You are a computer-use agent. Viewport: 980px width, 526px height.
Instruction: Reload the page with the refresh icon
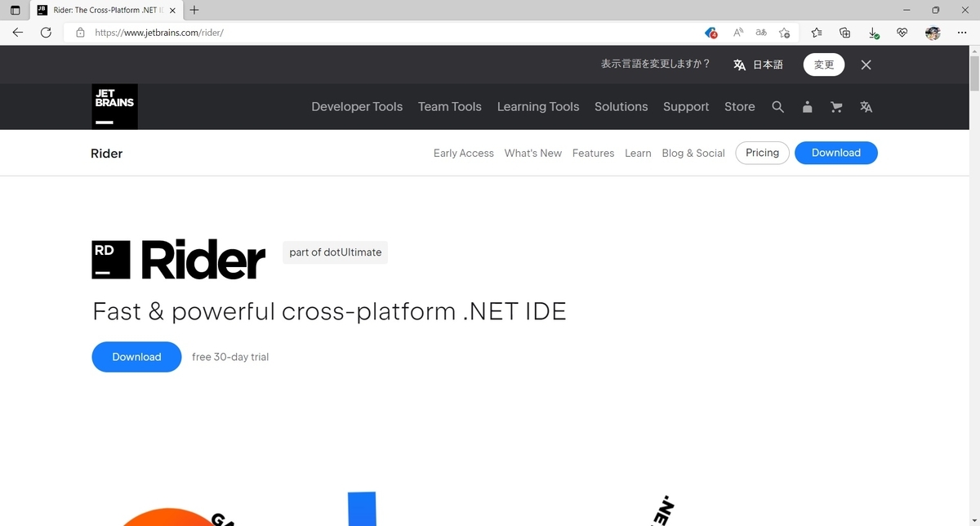tap(46, 33)
